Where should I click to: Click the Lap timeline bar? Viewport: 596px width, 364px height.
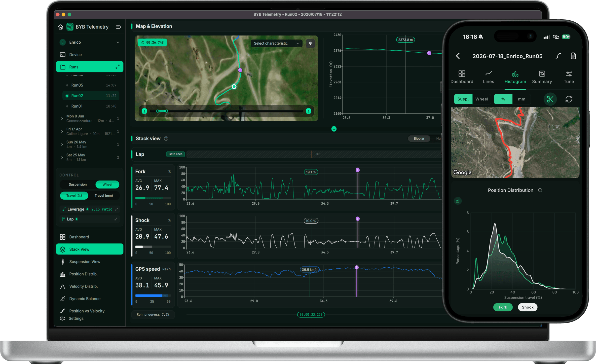(314, 154)
